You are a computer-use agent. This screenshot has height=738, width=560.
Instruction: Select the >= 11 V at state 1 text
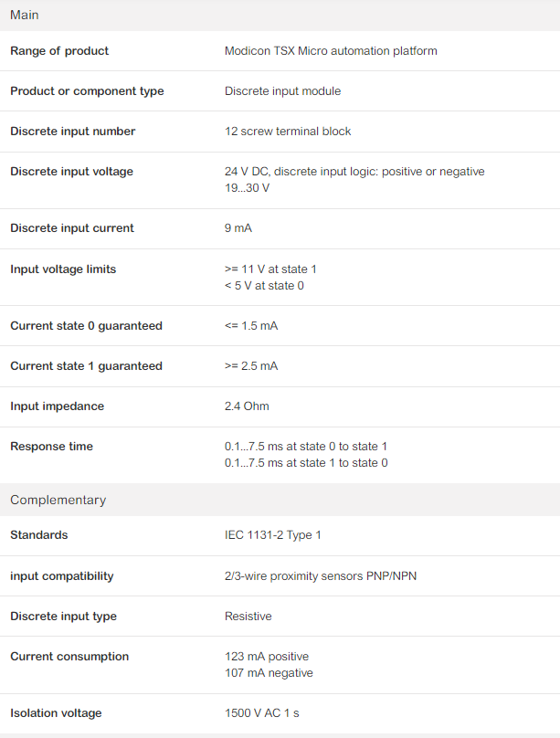click(x=270, y=269)
